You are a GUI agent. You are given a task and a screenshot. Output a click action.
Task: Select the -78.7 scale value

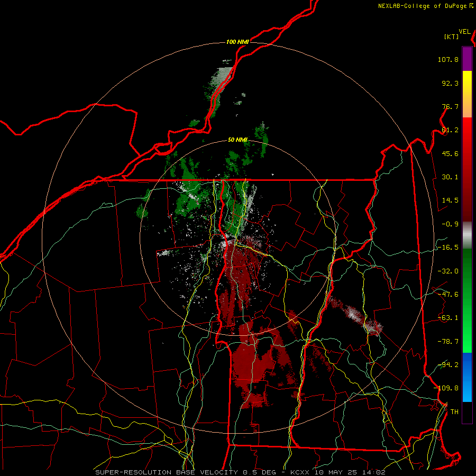[x=448, y=342]
